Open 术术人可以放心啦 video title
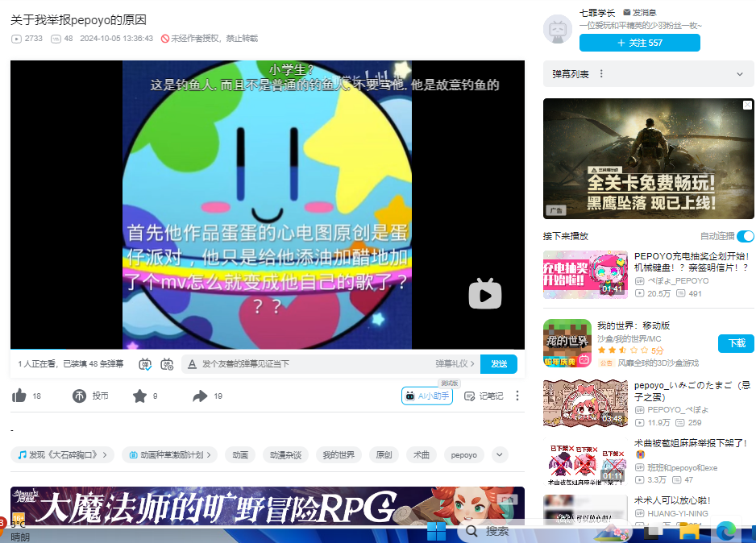 [672, 500]
